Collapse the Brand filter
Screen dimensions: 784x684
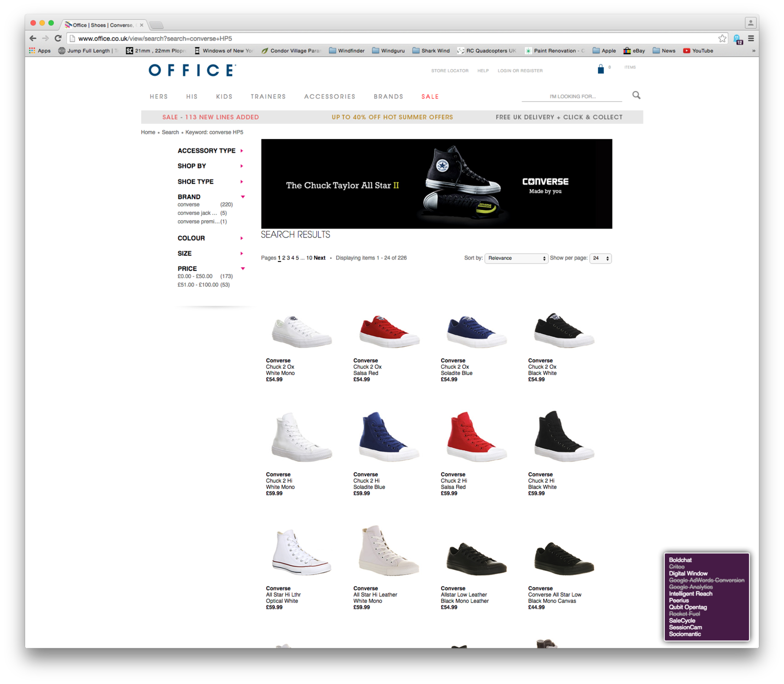click(x=211, y=197)
